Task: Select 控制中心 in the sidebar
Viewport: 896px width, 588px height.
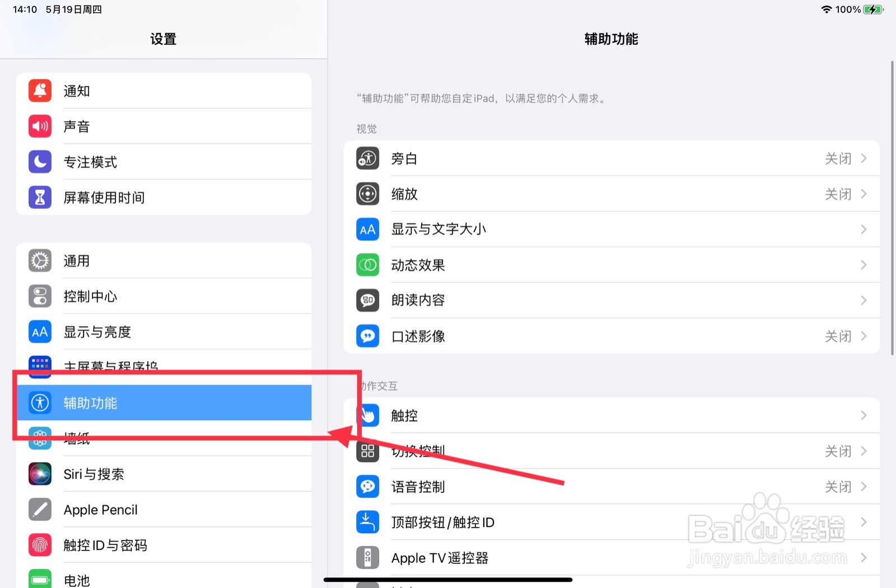Action: point(164,296)
